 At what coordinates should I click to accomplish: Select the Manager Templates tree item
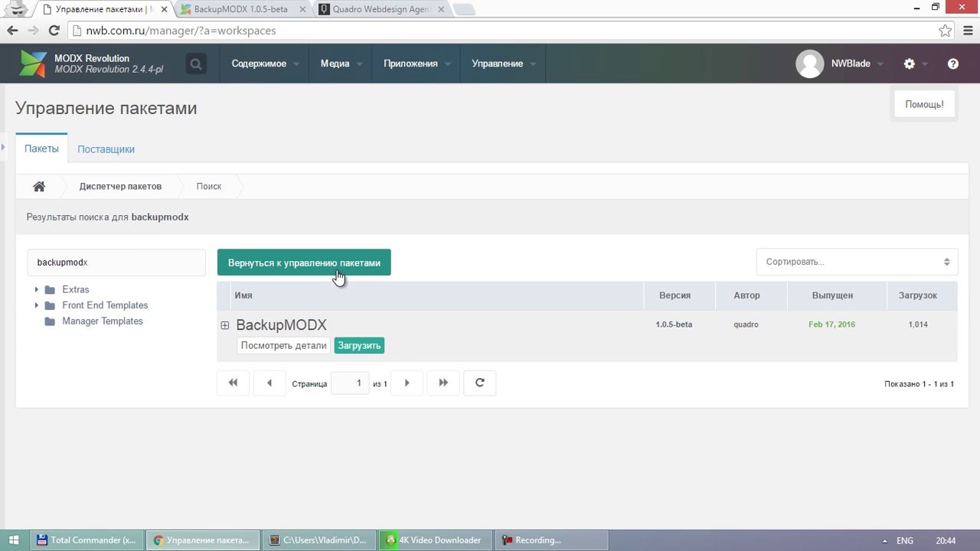click(x=103, y=321)
